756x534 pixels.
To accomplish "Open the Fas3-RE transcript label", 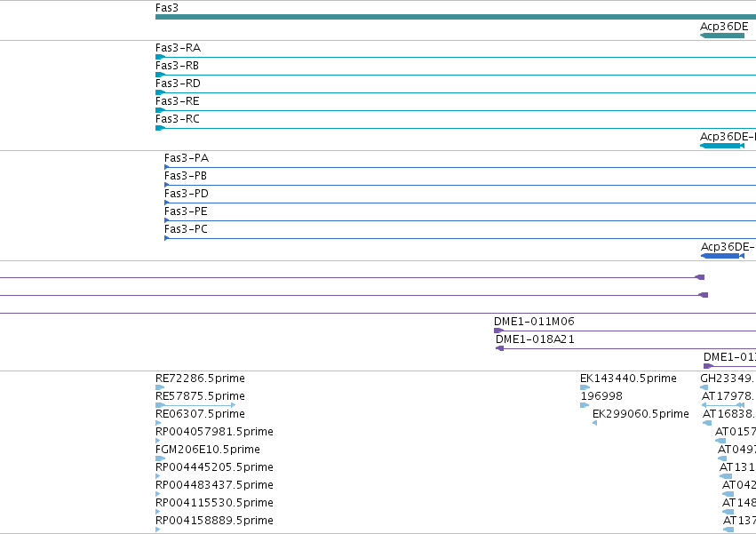I will click(178, 101).
